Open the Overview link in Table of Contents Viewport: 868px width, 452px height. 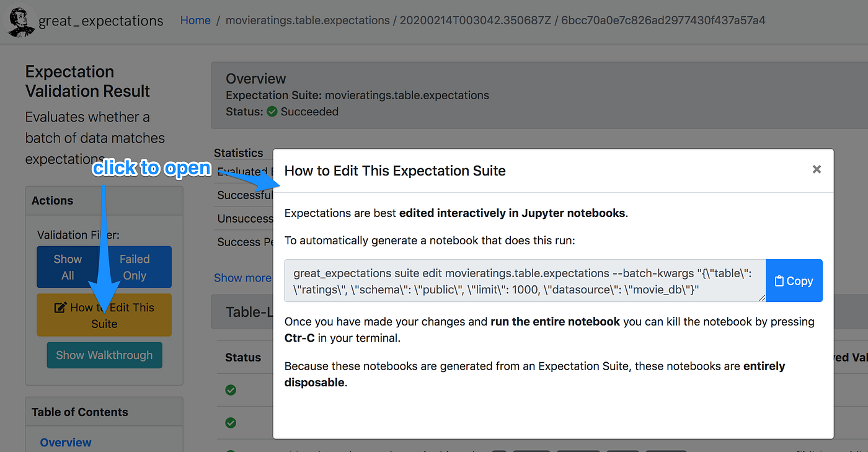tap(65, 442)
